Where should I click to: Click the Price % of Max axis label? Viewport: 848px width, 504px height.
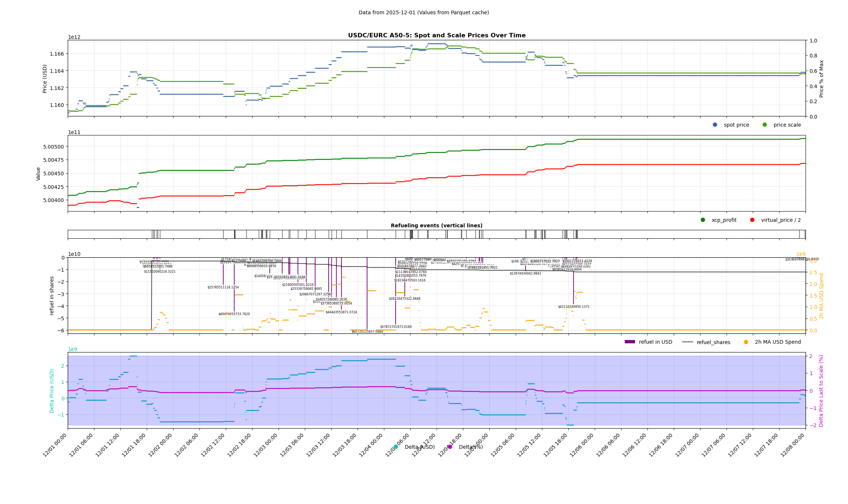coord(821,79)
